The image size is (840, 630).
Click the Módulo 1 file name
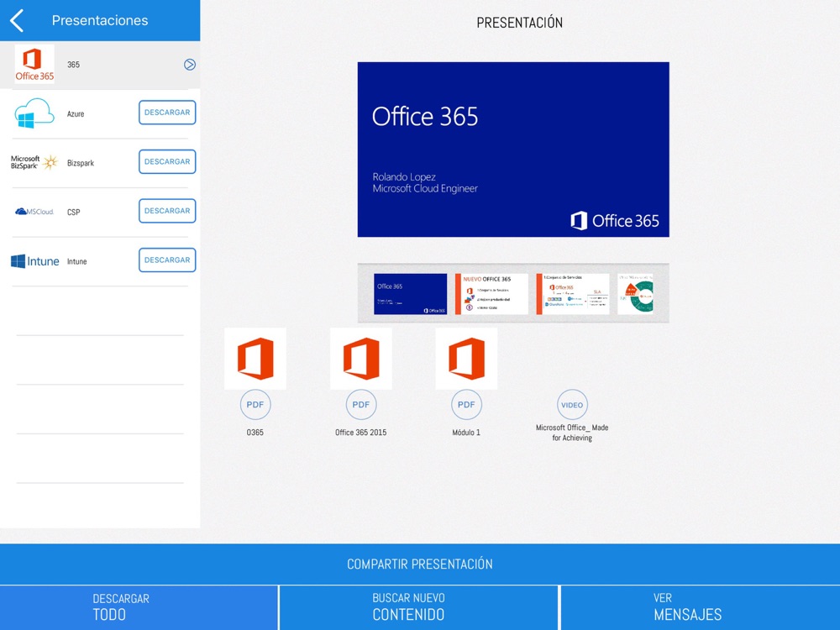coord(466,433)
